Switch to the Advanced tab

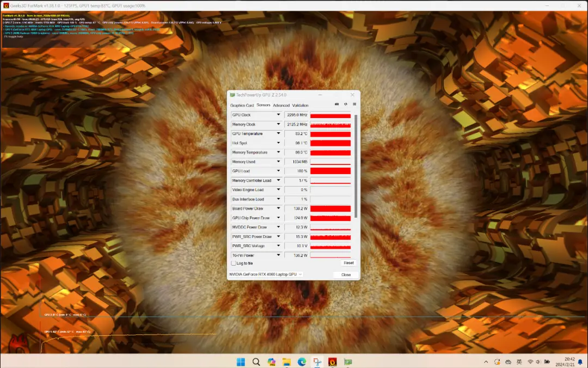click(x=281, y=106)
